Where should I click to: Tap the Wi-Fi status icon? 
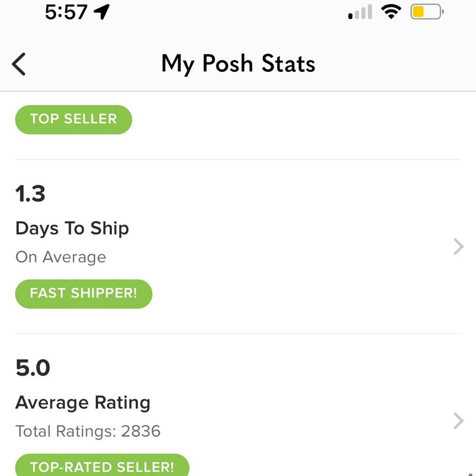click(x=391, y=12)
